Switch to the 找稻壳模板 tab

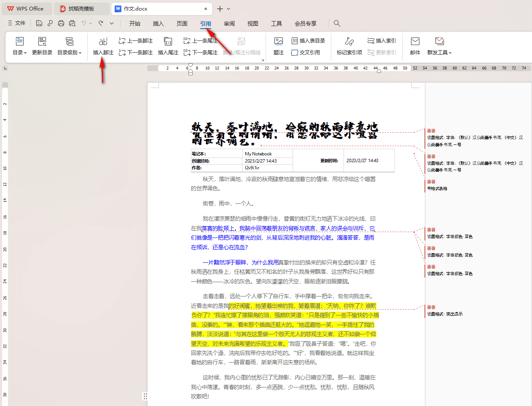click(81, 8)
